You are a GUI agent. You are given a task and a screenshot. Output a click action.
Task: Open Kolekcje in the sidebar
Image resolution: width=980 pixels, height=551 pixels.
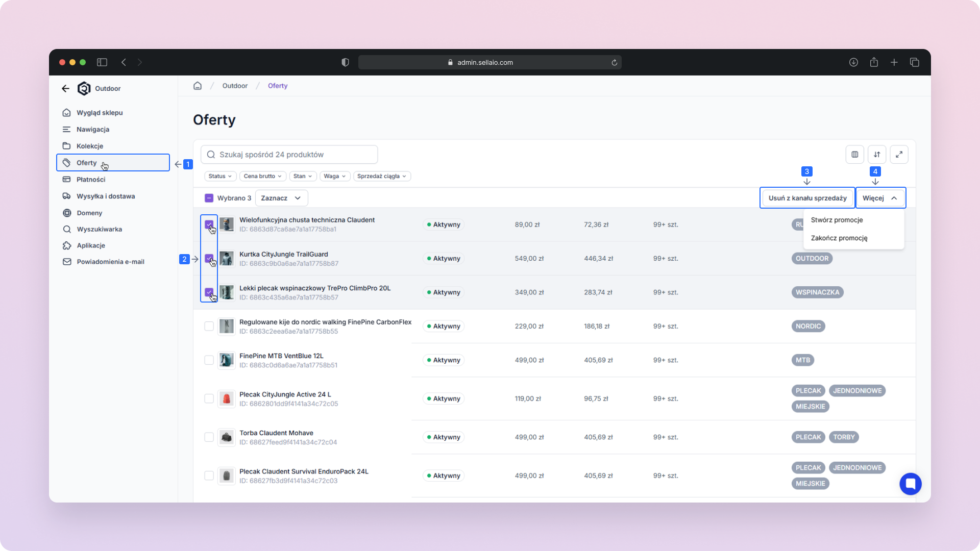click(90, 146)
